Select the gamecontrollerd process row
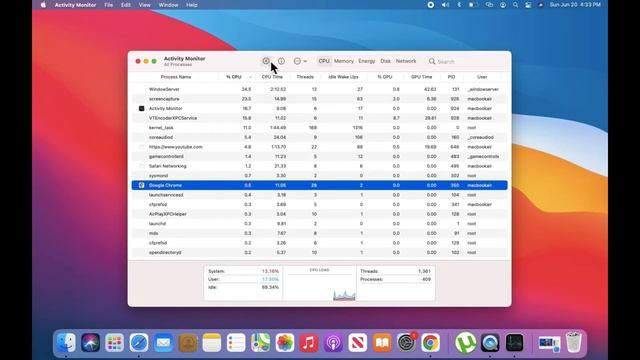The image size is (640, 360). (320, 156)
